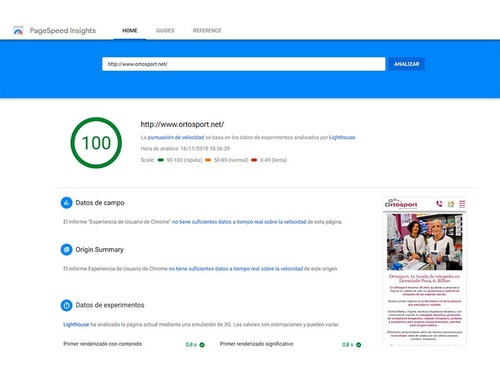Click the orange scale dot 50-89 (normal)
Screen dimensions: 500x375
[208, 160]
